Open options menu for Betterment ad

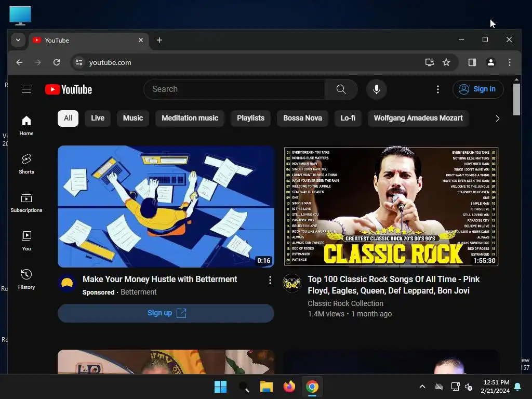click(x=270, y=280)
